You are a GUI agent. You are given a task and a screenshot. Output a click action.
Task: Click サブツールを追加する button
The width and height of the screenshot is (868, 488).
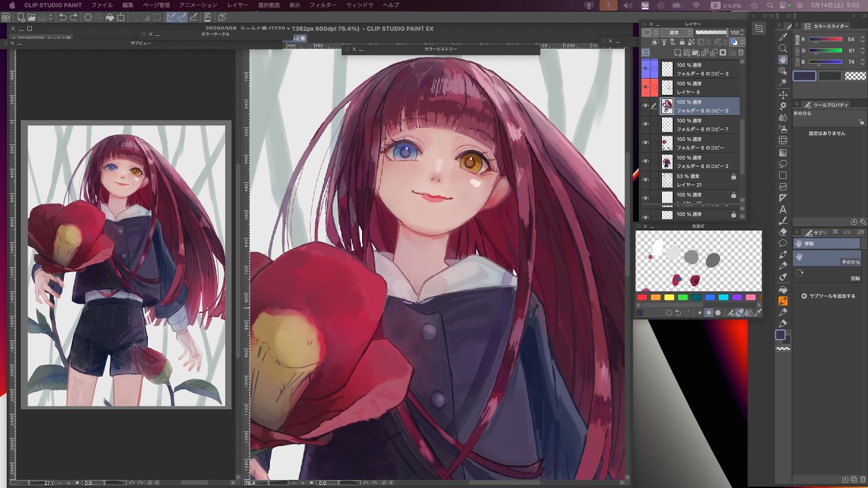[828, 296]
